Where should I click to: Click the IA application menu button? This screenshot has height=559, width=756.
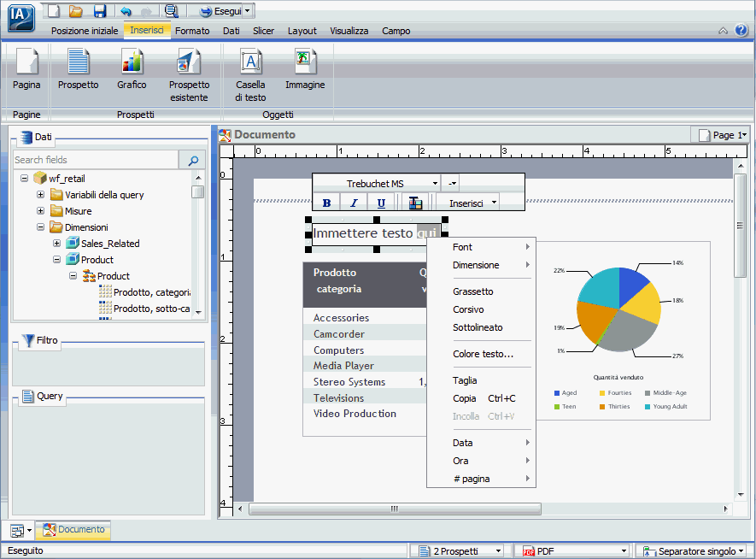tap(21, 17)
